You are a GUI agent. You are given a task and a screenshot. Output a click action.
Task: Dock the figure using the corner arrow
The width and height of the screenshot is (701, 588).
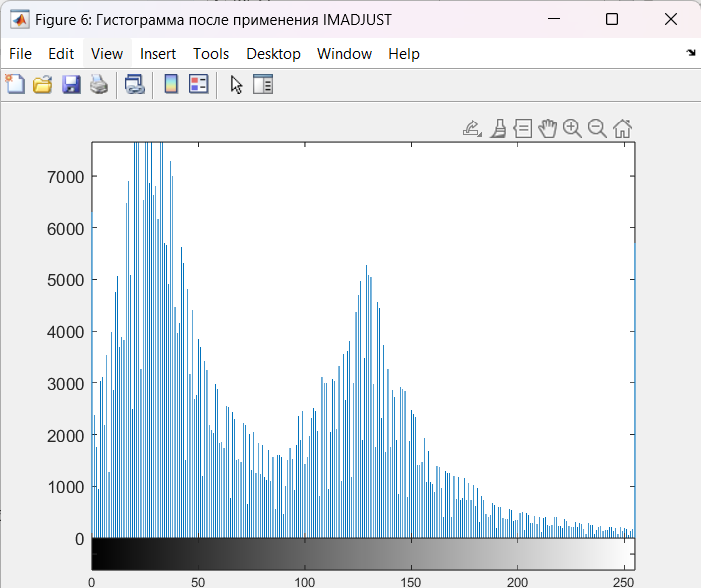[x=691, y=53]
